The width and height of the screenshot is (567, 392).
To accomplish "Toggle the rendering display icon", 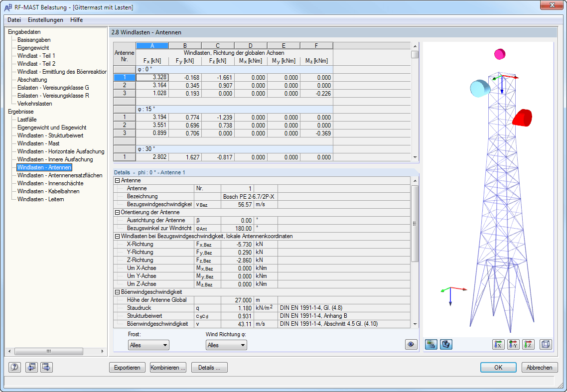I will point(446,345).
